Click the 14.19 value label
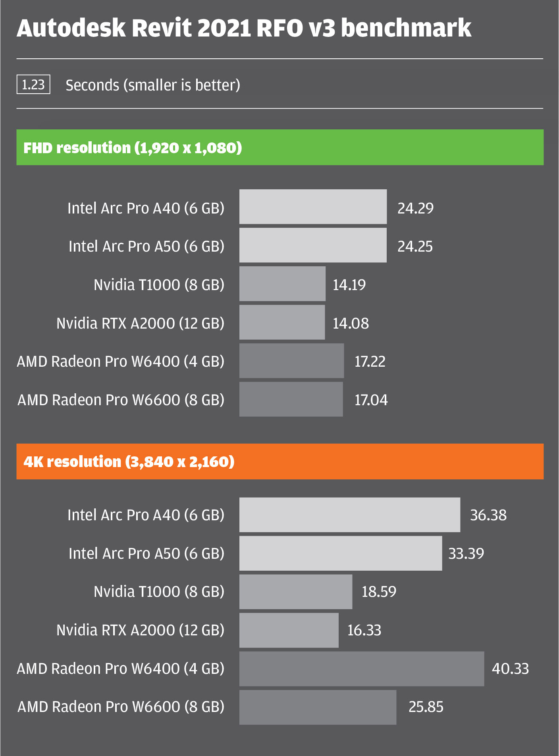Image resolution: width=559 pixels, height=756 pixels. (349, 285)
